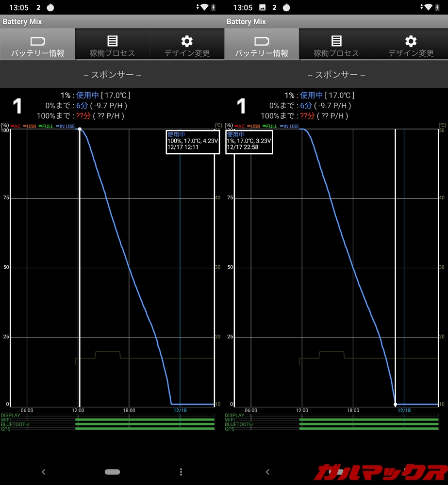Screen dimensions: 448x485
Task: Open バッテリー情報 battery tab in left screen
Action: [37, 45]
